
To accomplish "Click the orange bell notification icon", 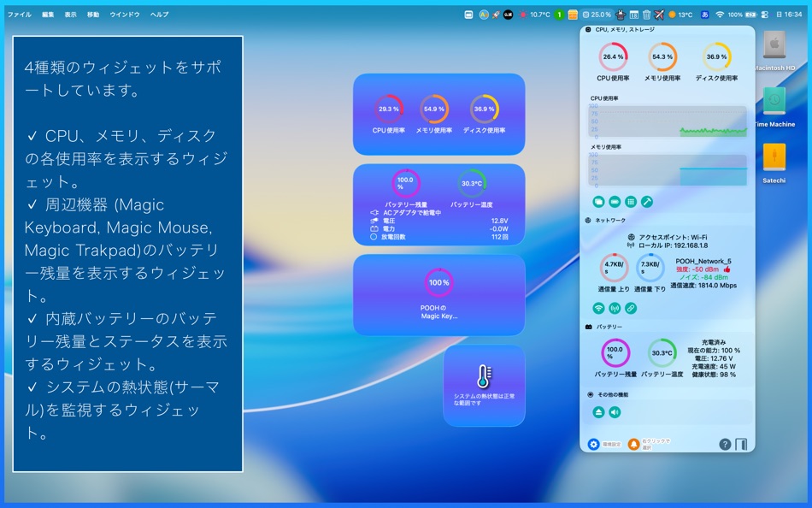I will coord(633,444).
